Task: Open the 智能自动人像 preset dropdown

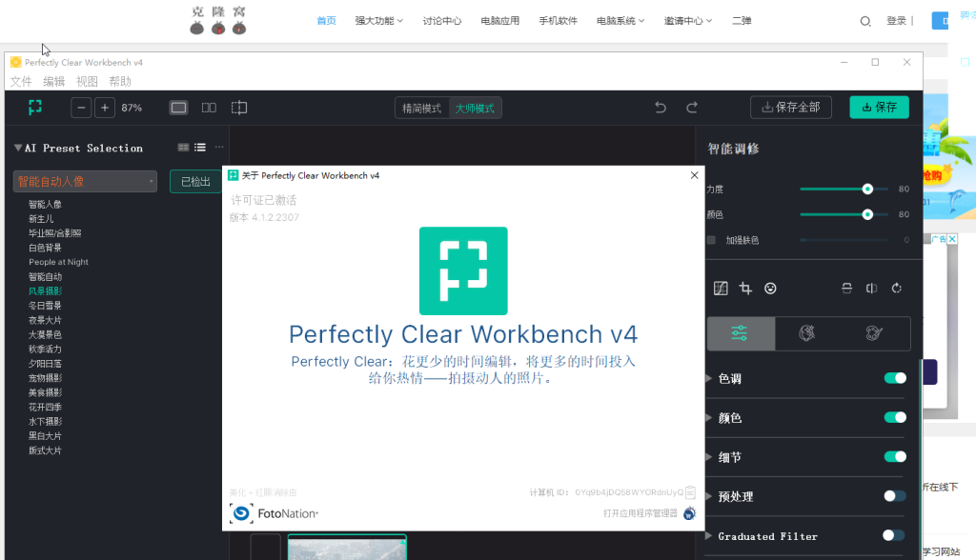Action: click(x=85, y=181)
